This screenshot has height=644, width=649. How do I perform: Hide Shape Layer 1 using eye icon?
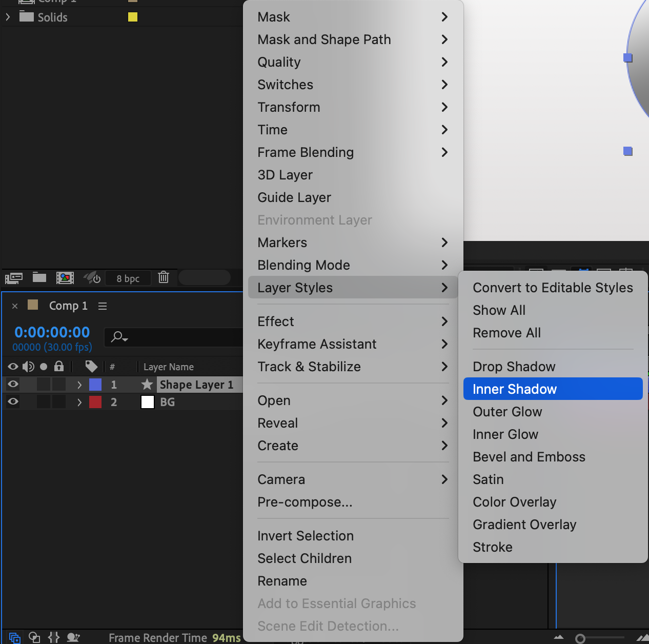click(x=13, y=384)
